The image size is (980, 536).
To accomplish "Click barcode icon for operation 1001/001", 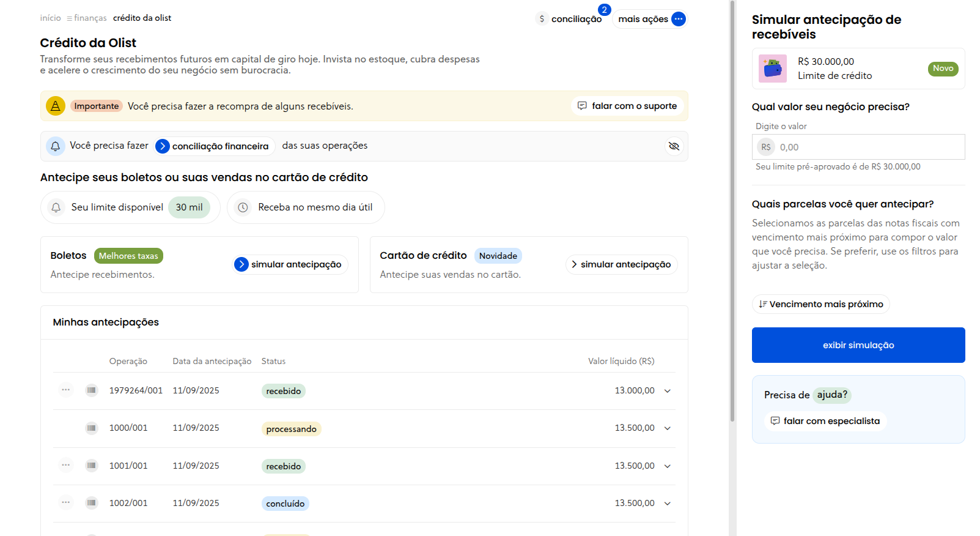I will tap(92, 466).
